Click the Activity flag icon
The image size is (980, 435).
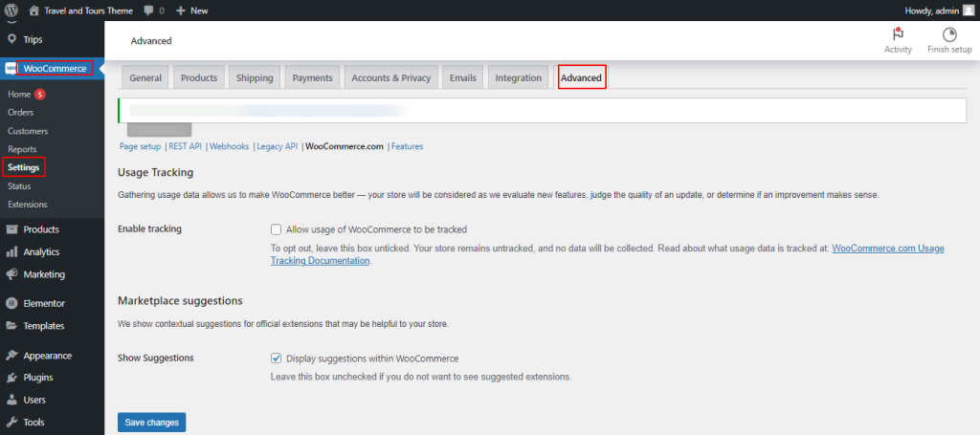click(x=897, y=34)
